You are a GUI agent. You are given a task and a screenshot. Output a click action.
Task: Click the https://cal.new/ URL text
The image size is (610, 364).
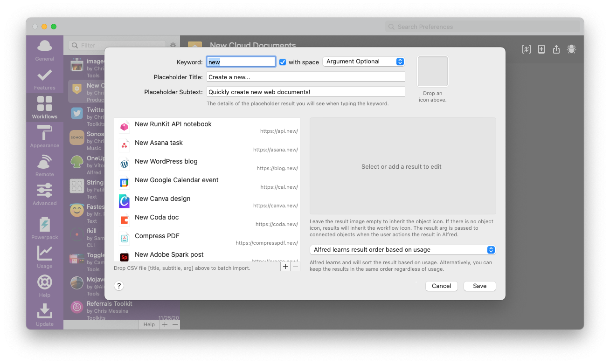279,187
